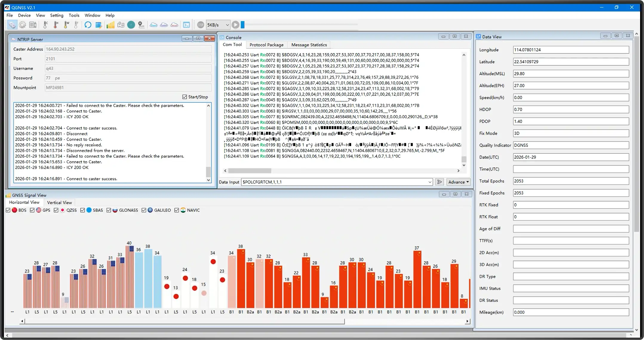Uncheck the BDS constellation checkbox
This screenshot has height=340, width=644.
[x=8, y=210]
